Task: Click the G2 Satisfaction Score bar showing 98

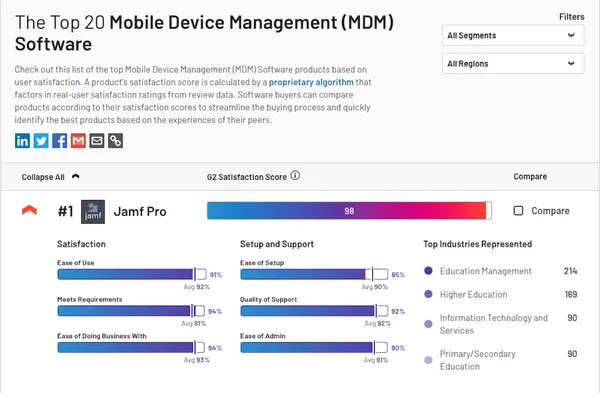Action: [349, 211]
